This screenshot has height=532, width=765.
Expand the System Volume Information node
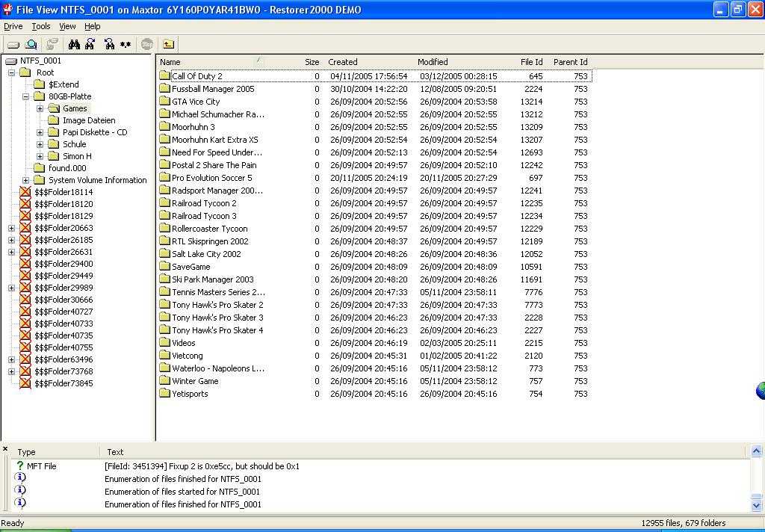tap(26, 180)
